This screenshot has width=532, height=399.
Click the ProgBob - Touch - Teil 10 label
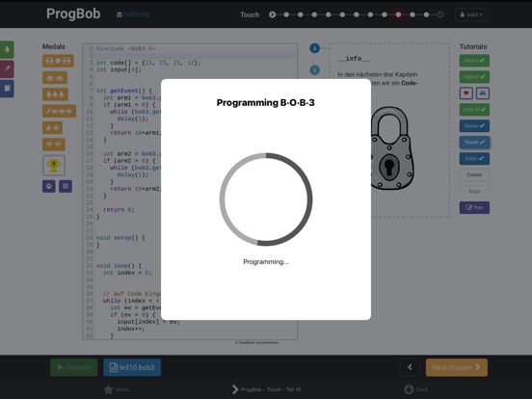coord(271,389)
